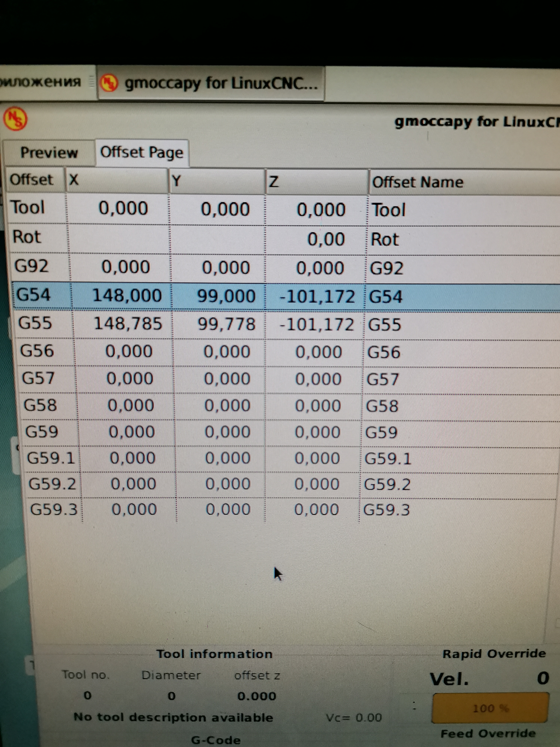Viewport: 560px width, 747px height.
Task: Click G59.3 offset name cell
Action: point(387,510)
